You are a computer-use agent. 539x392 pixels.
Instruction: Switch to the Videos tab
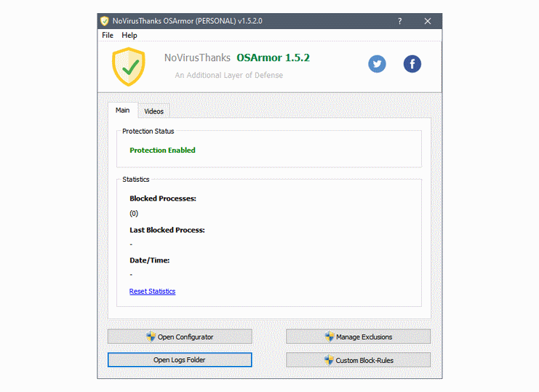(153, 111)
